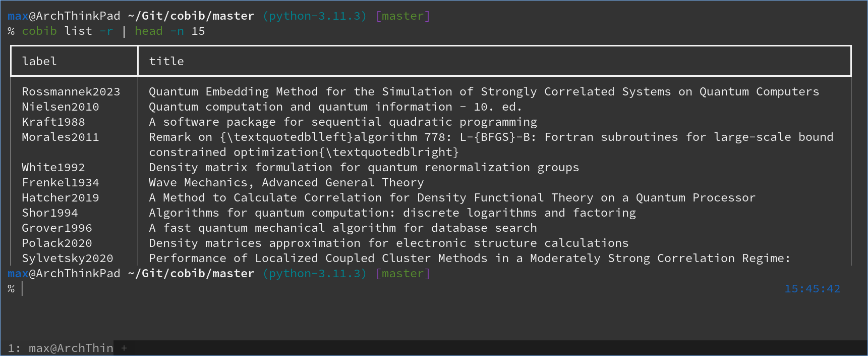Click the 'Wave Mechanics, Advanced General Theory' title
Viewport: 868px width, 356px height.
point(286,182)
